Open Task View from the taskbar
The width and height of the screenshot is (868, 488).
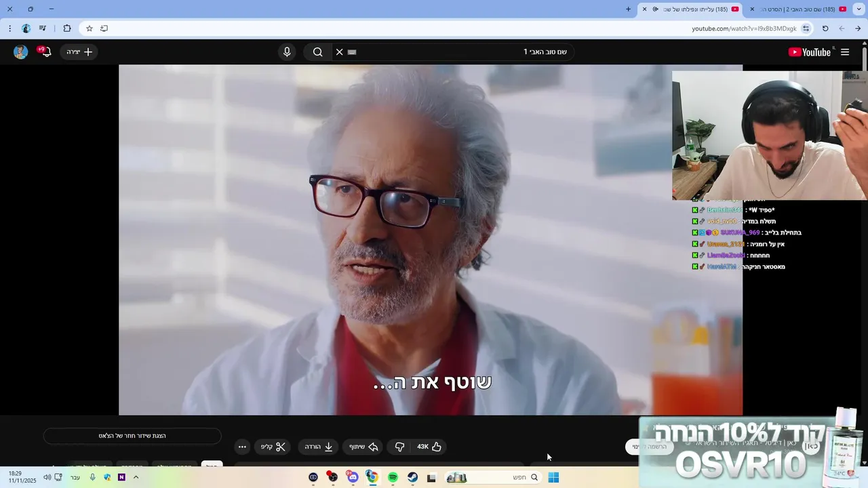(431, 478)
